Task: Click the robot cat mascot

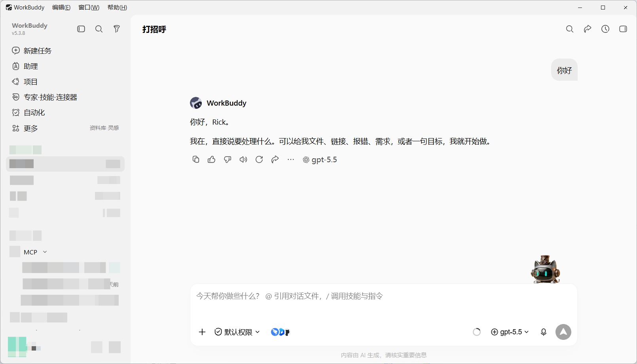Action: (x=546, y=269)
